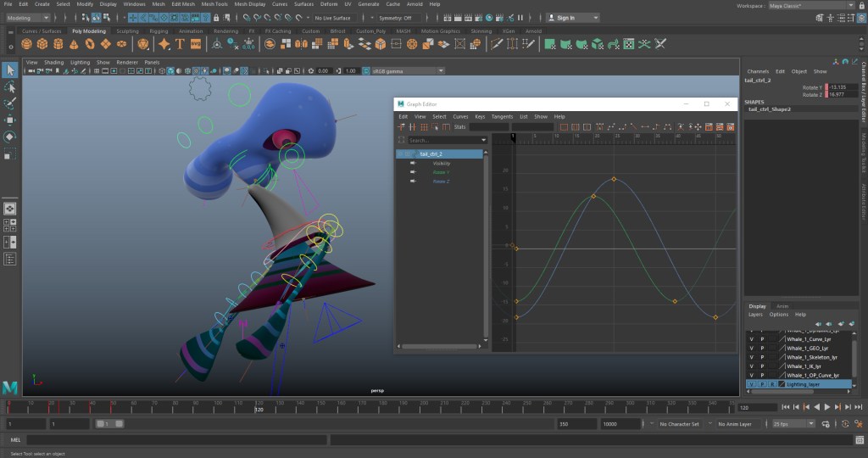The width and height of the screenshot is (868, 458).
Task: Select the Rotate Y channel in Graph Editor outliner
Action: pyautogui.click(x=441, y=172)
